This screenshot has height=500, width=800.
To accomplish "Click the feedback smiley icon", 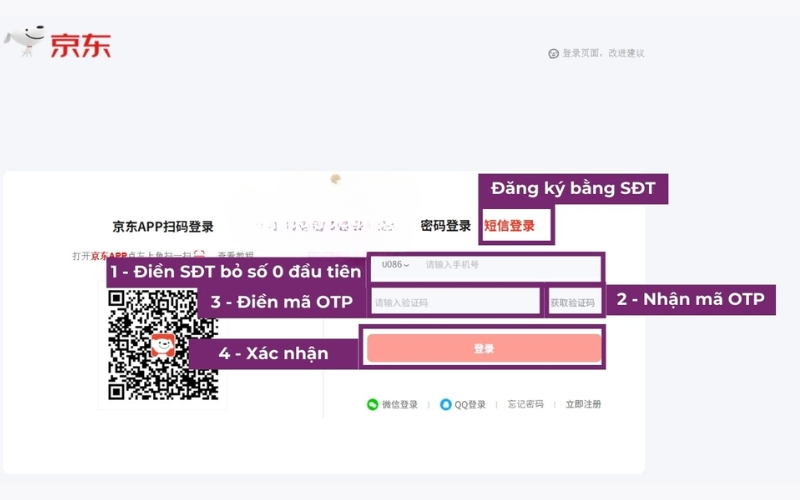I will pos(553,53).
